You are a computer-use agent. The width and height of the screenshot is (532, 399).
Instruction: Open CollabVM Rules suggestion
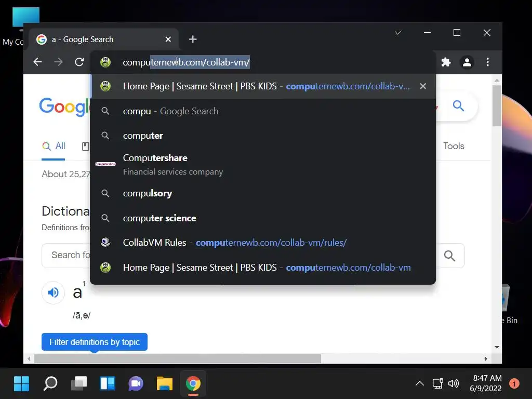coord(263,243)
